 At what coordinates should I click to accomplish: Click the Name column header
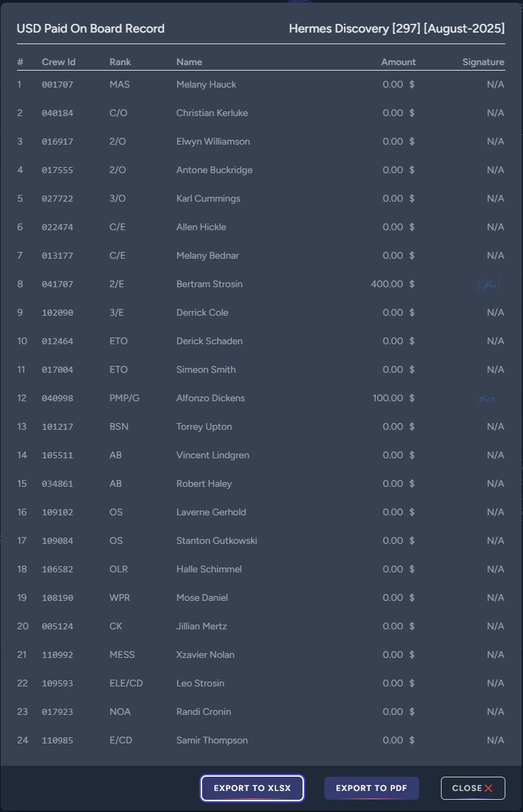pos(189,62)
